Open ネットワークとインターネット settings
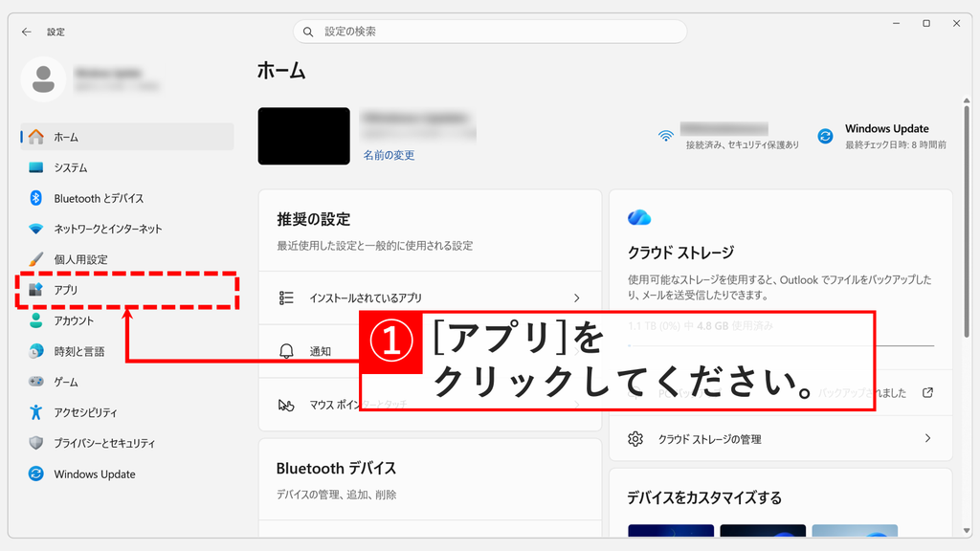The width and height of the screenshot is (980, 551). click(127, 229)
